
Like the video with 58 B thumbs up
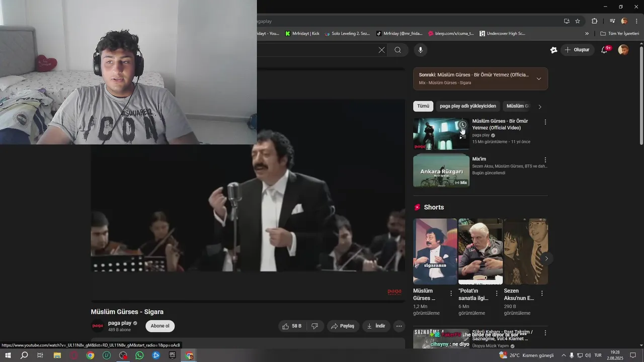(292, 326)
